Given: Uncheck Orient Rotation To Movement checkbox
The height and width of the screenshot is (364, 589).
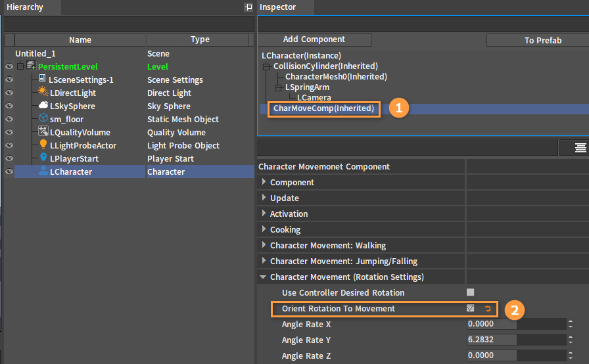Looking at the screenshot, I should [x=470, y=308].
